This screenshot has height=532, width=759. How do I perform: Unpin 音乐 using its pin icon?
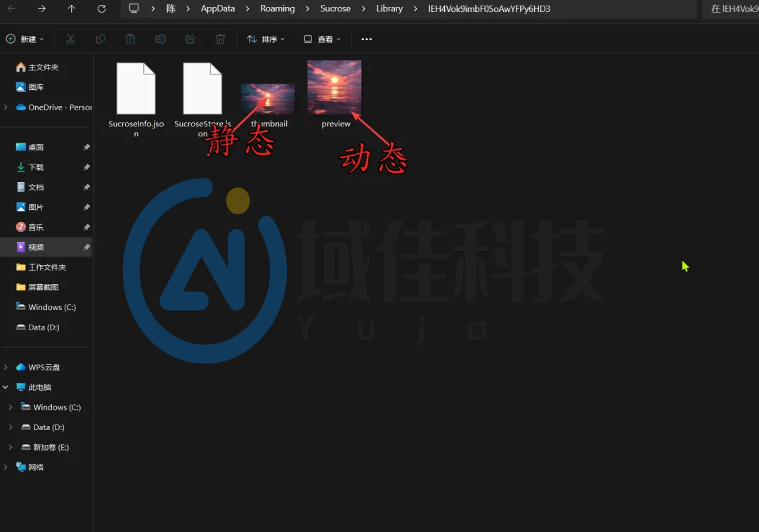(86, 227)
